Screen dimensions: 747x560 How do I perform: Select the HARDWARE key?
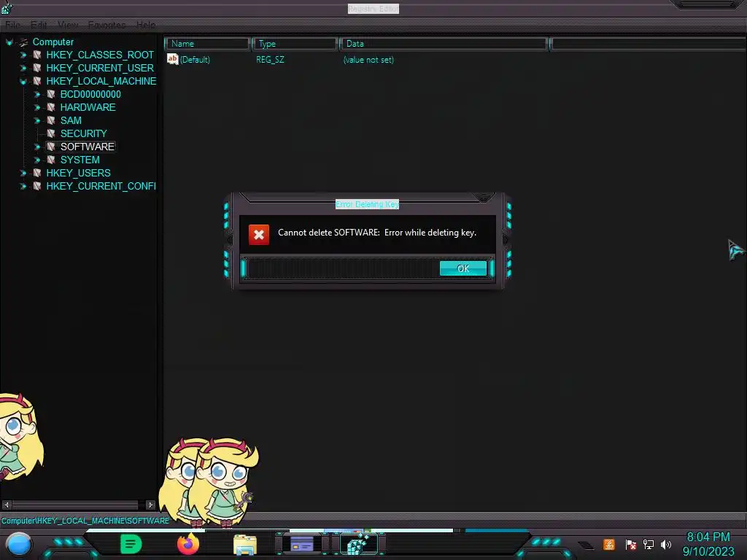(x=88, y=107)
